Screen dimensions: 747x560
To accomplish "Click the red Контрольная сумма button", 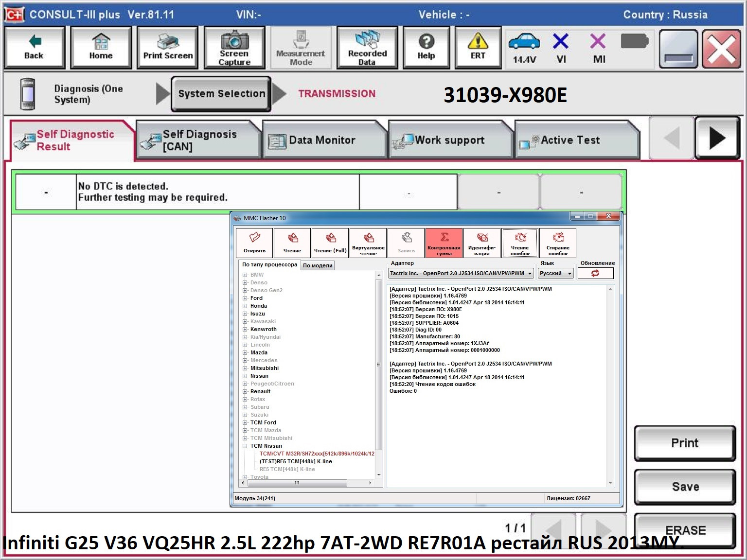I will 444,243.
